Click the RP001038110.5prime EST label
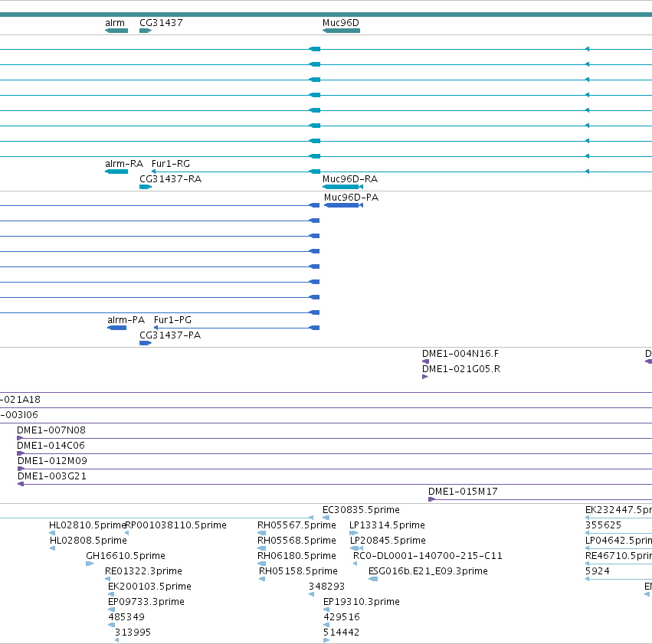This screenshot has height=644, width=652. (x=175, y=525)
